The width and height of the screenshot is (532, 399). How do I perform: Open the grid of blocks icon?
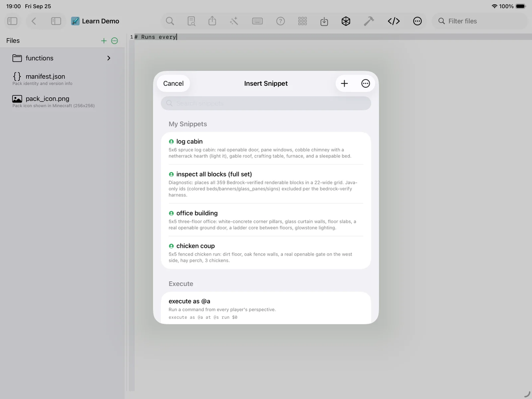(x=303, y=21)
